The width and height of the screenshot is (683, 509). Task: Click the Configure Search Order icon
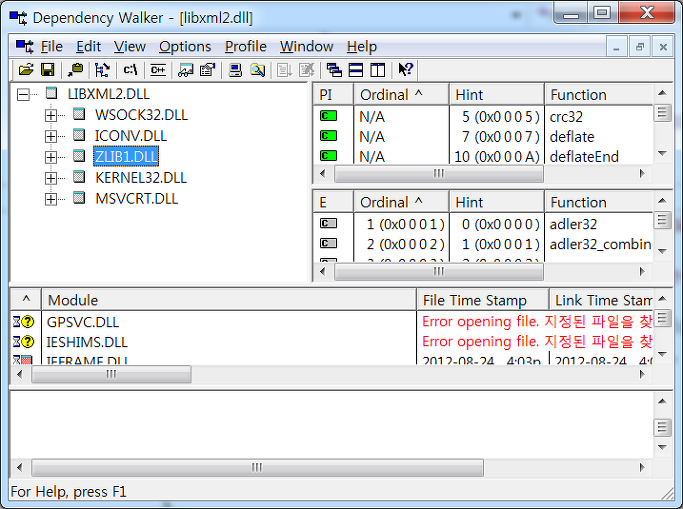(x=186, y=70)
